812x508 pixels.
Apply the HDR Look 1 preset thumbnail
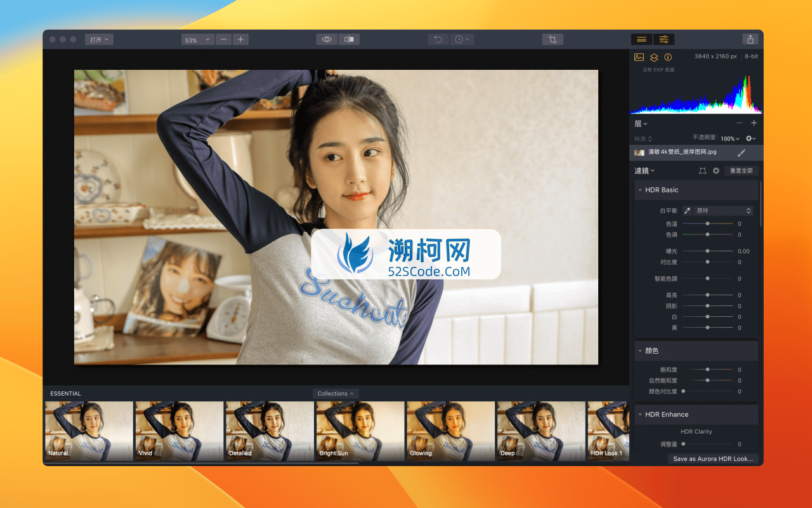(x=608, y=431)
